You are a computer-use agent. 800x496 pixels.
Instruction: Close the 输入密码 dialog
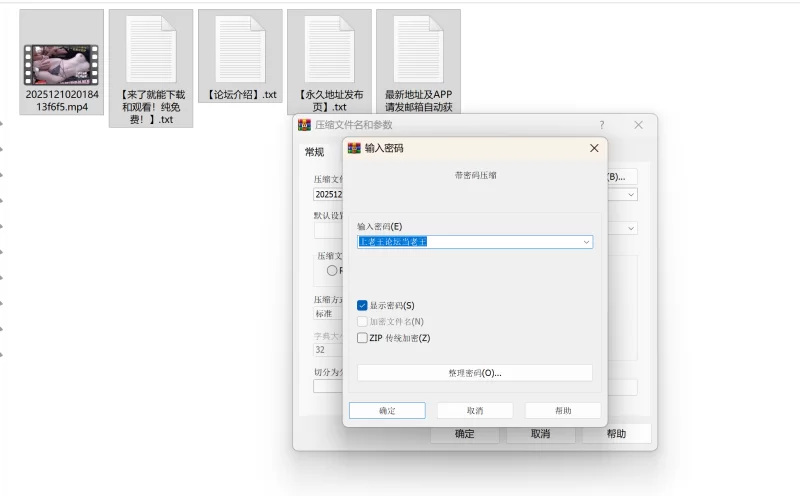tap(594, 148)
